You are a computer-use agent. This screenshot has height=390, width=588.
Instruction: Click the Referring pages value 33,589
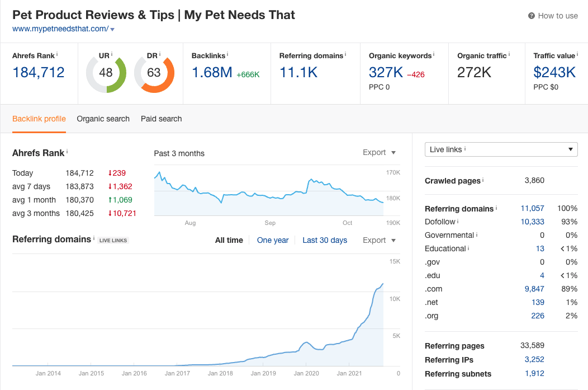coord(532,346)
